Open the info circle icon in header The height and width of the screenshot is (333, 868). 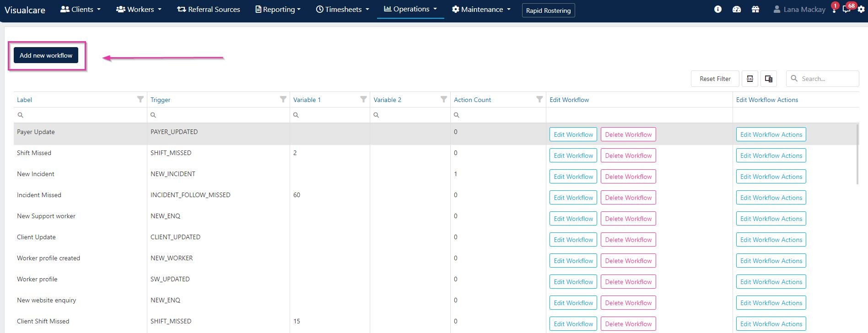(717, 9)
